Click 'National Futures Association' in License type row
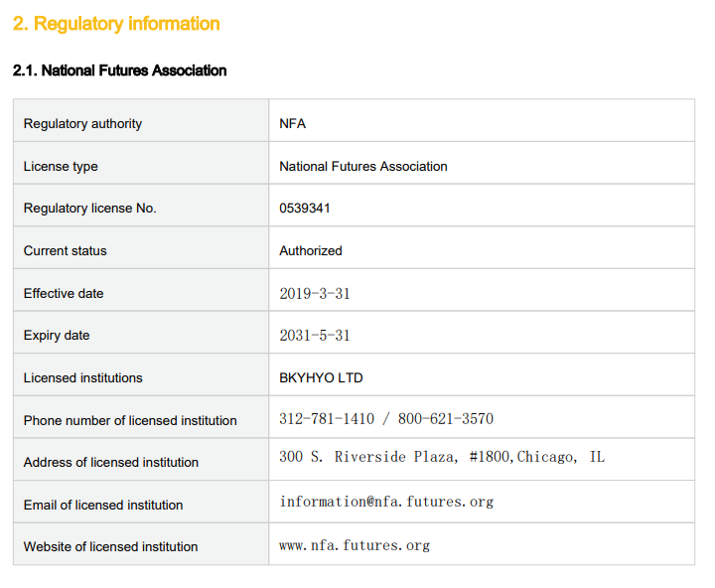The height and width of the screenshot is (588, 715). click(363, 167)
